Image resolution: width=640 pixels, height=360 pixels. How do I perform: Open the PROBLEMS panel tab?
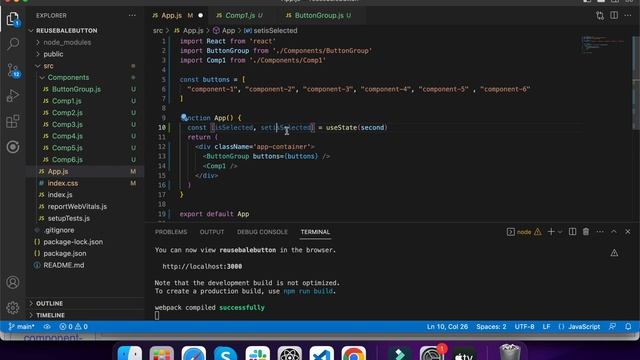pyautogui.click(x=171, y=232)
